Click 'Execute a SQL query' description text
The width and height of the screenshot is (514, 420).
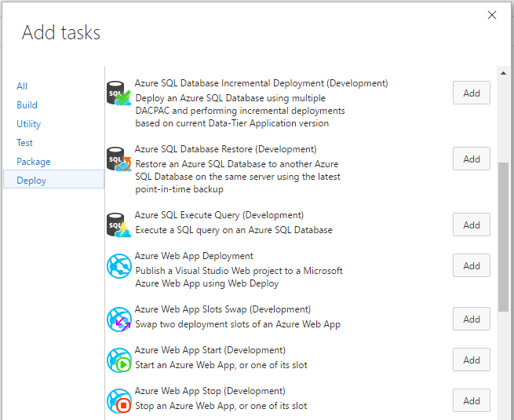pos(234,230)
